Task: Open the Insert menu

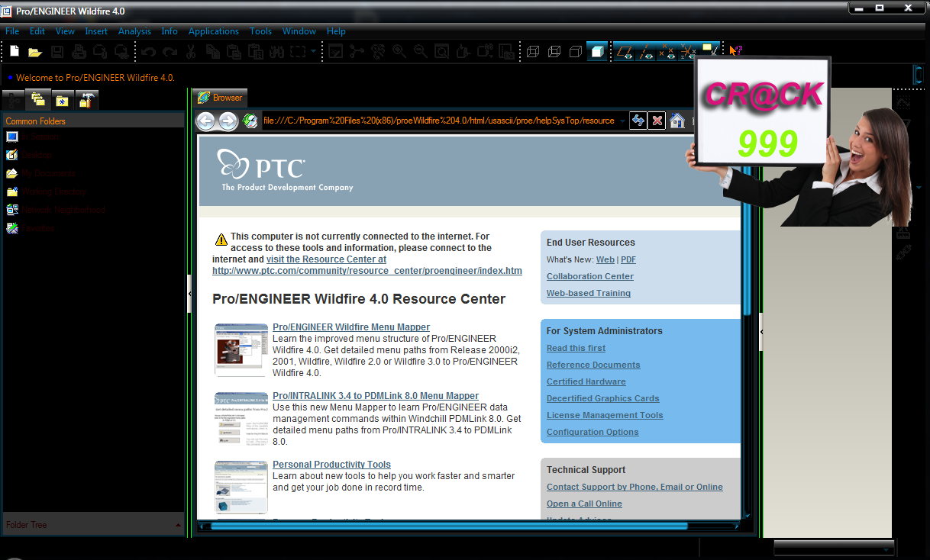Action: [96, 31]
